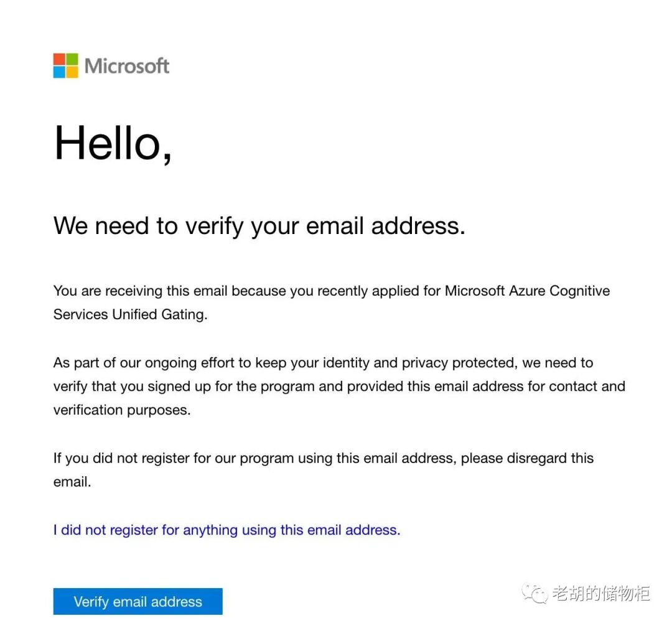Open the 'I did not register' link

coord(226,530)
